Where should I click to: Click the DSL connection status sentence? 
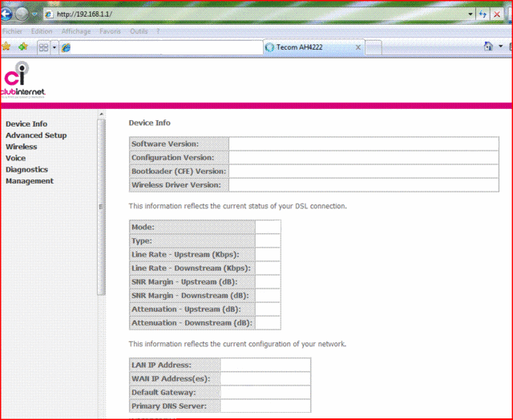237,207
